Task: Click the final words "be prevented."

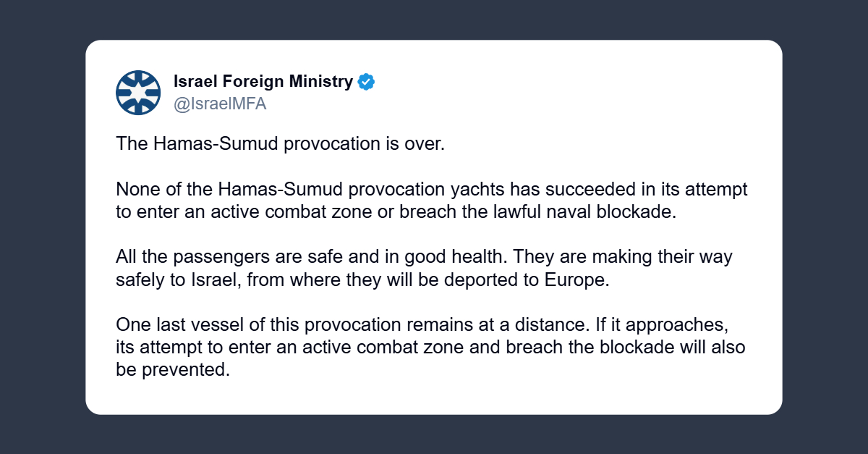Action: (172, 370)
